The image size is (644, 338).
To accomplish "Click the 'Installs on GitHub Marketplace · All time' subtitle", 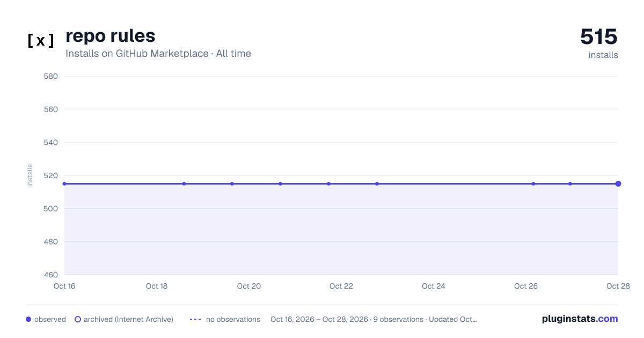I will pyautogui.click(x=158, y=54).
